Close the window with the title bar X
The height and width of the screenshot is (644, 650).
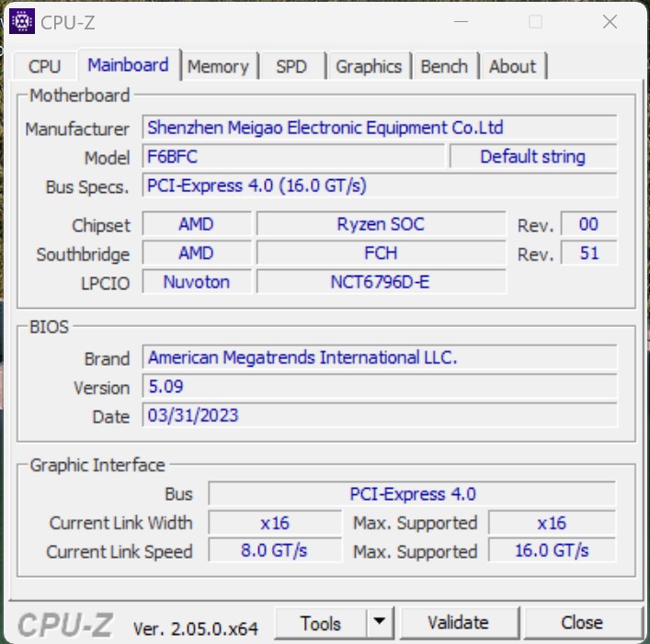click(x=609, y=22)
